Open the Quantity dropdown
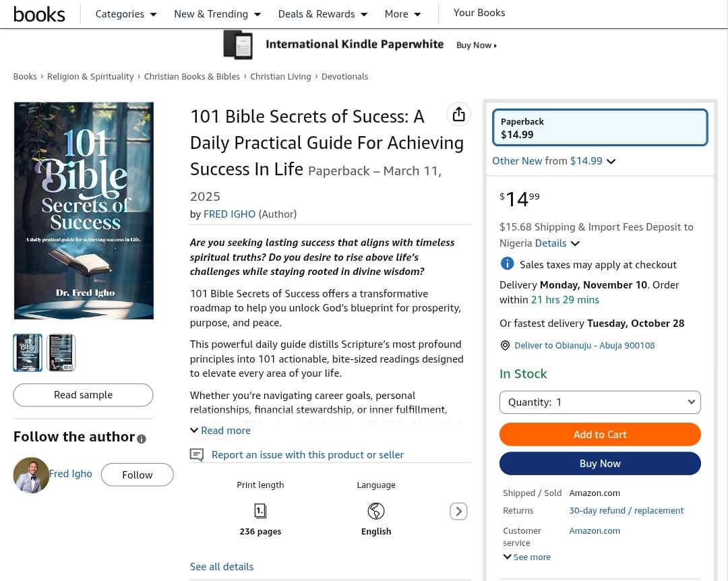Screen dimensions: 728x581 click(x=600, y=402)
